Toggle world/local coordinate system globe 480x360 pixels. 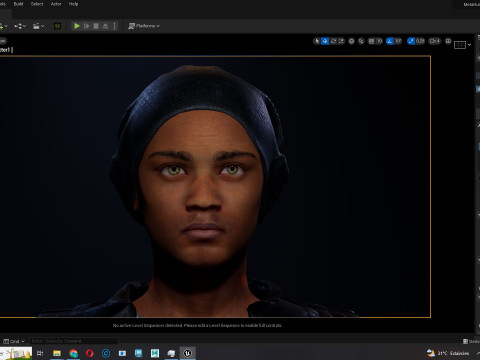tap(351, 41)
